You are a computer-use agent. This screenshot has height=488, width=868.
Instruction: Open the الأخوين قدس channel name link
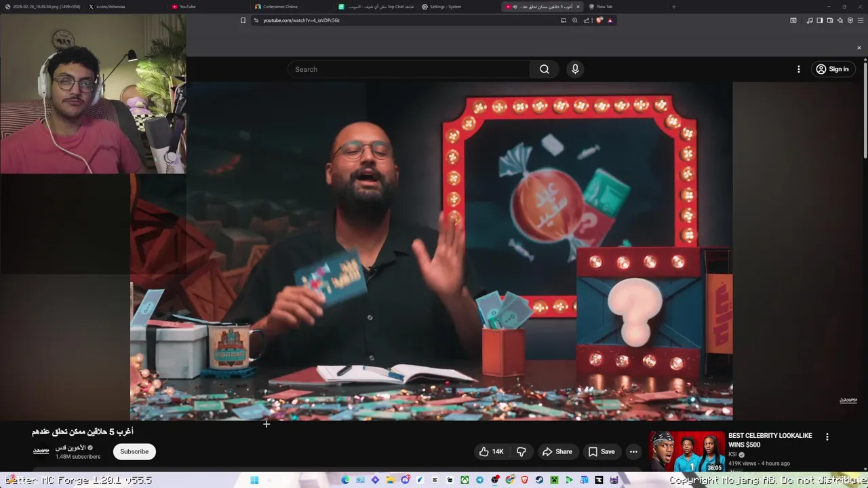pyautogui.click(x=71, y=448)
